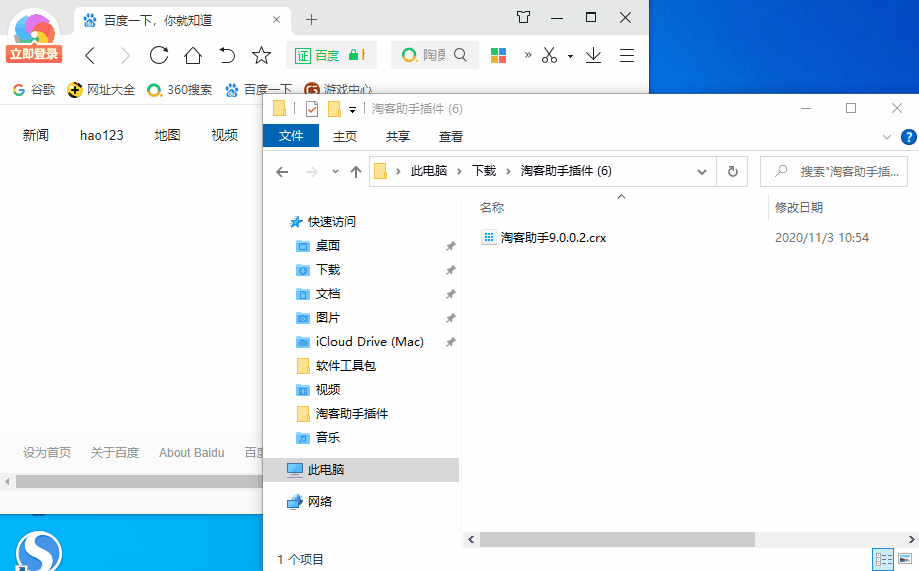
Task: Click the Explorer up-directory arrow
Action: tap(356, 172)
